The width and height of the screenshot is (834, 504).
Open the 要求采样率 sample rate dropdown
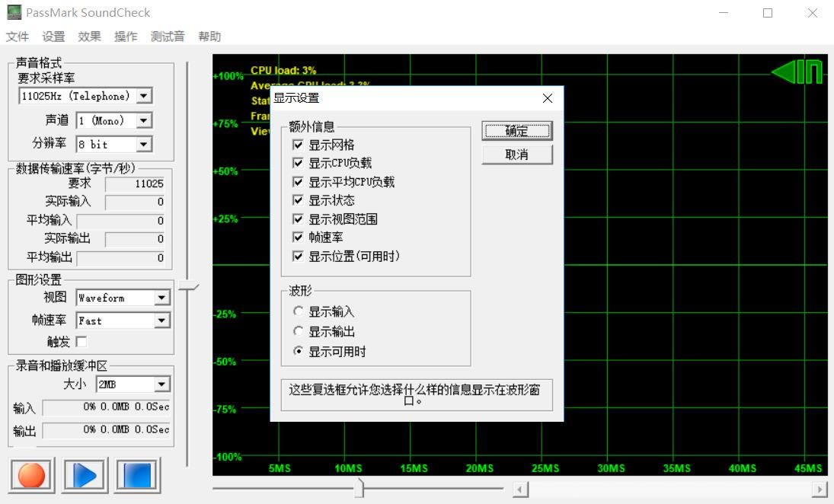point(144,96)
